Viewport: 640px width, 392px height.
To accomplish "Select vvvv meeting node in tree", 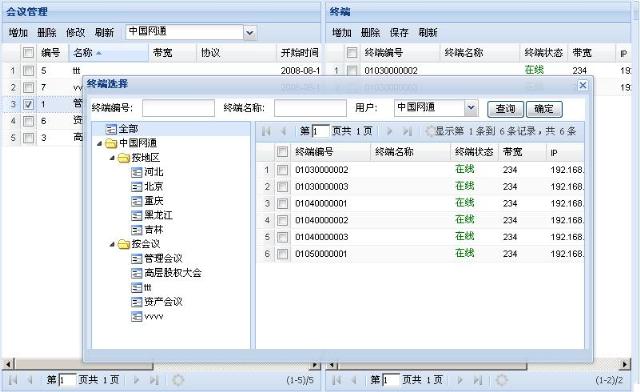I will coord(153,316).
